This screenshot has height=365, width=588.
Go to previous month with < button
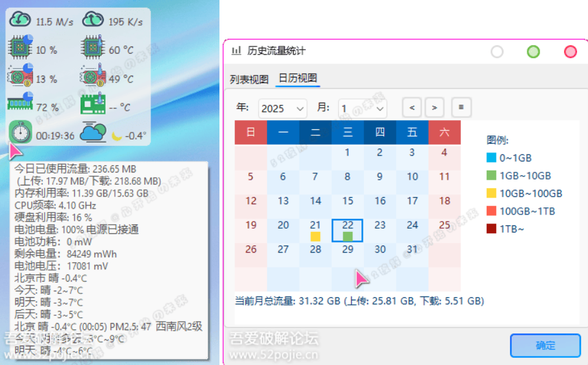coord(412,107)
